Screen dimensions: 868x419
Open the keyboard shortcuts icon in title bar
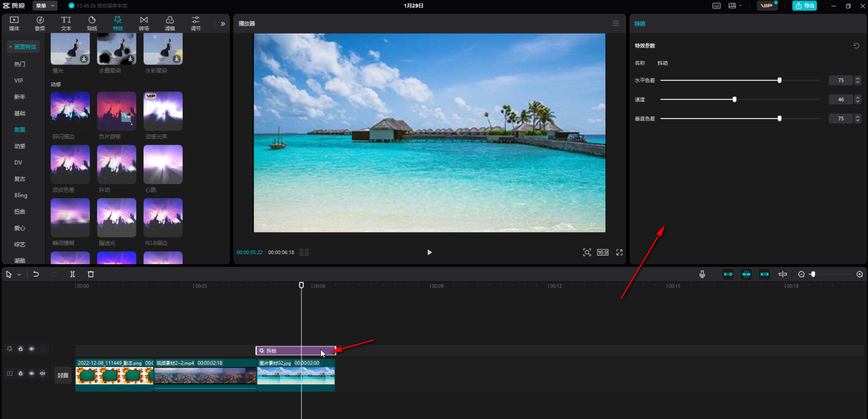tap(716, 6)
